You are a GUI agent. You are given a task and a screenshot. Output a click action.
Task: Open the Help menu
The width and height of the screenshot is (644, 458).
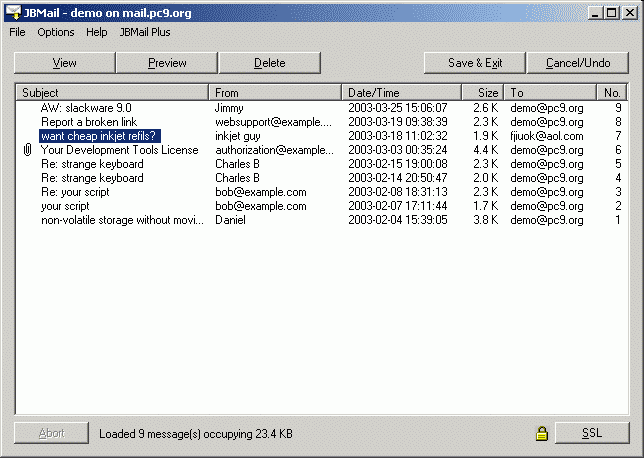(97, 32)
